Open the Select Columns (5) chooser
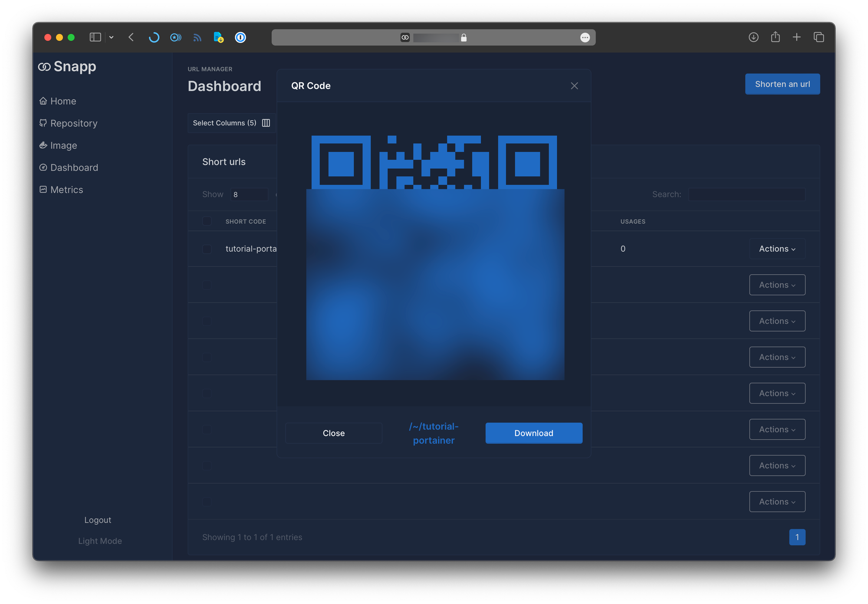Screen dimensions: 868x604 tap(231, 123)
